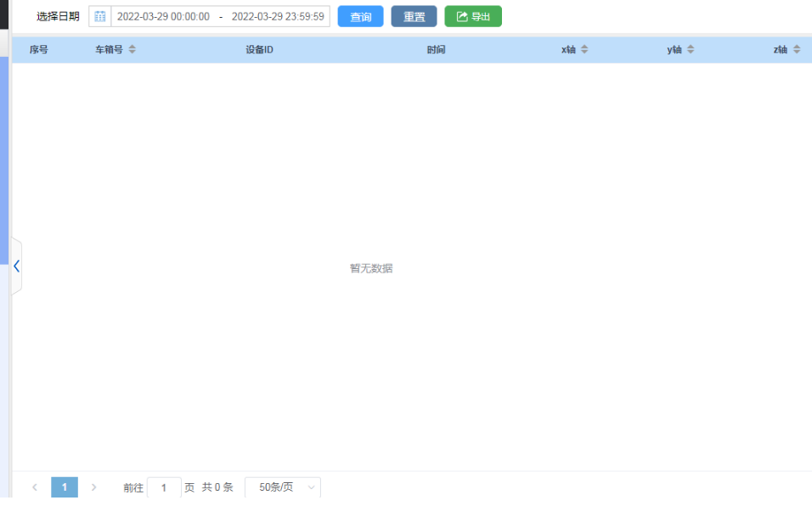Sort the table by x轴 column
Image resolution: width=812 pixels, height=506 pixels.
[x=584, y=50]
